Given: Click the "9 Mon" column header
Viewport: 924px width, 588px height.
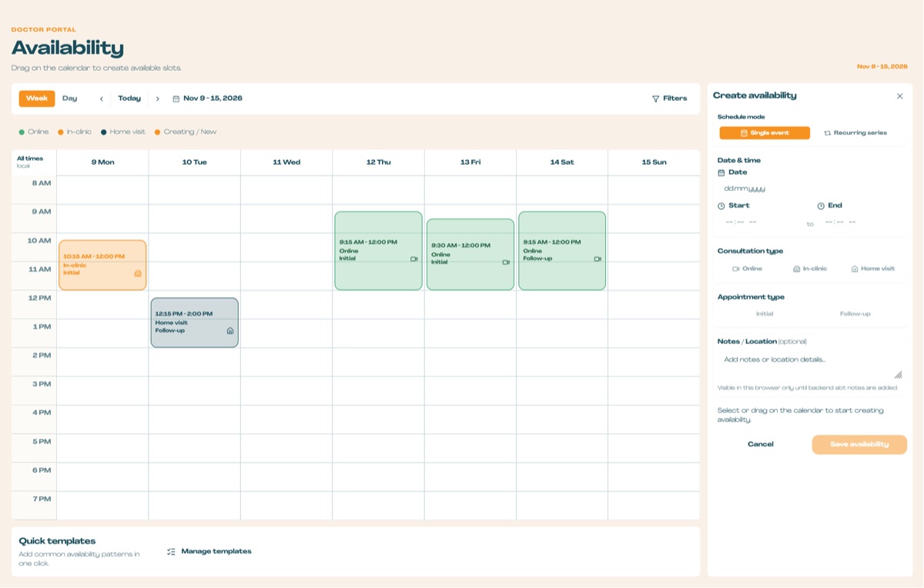Looking at the screenshot, I should tap(103, 162).
